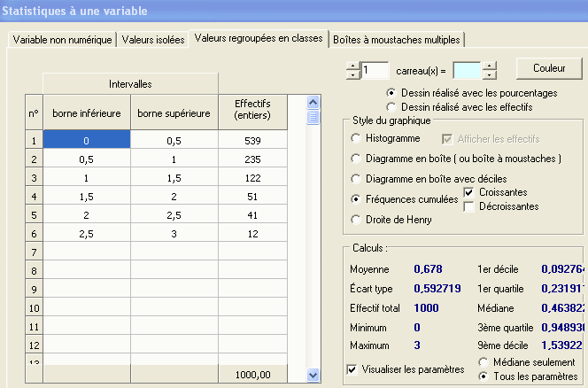The image size is (588, 388).
Task: Select the Droite de Henry option
Action: (357, 219)
